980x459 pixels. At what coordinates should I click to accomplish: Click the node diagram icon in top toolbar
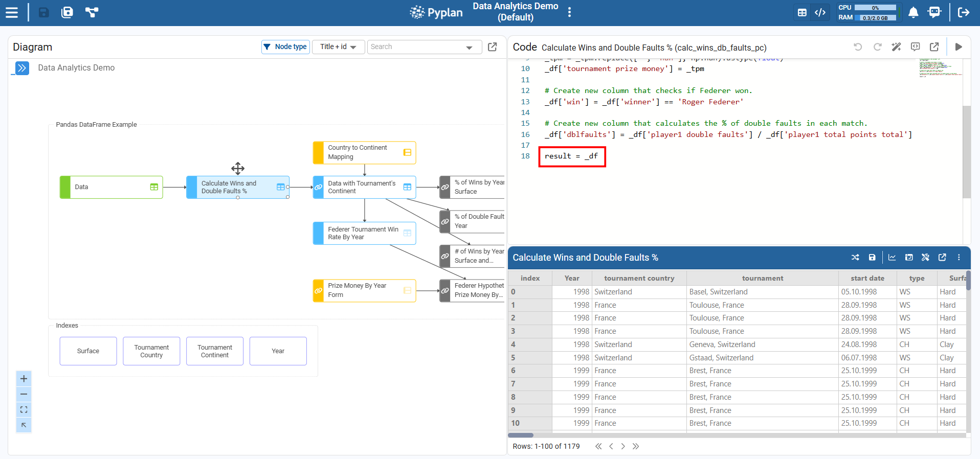point(92,12)
